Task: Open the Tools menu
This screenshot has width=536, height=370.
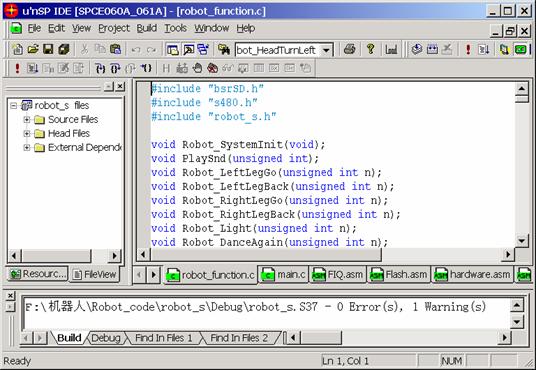Action: tap(175, 28)
